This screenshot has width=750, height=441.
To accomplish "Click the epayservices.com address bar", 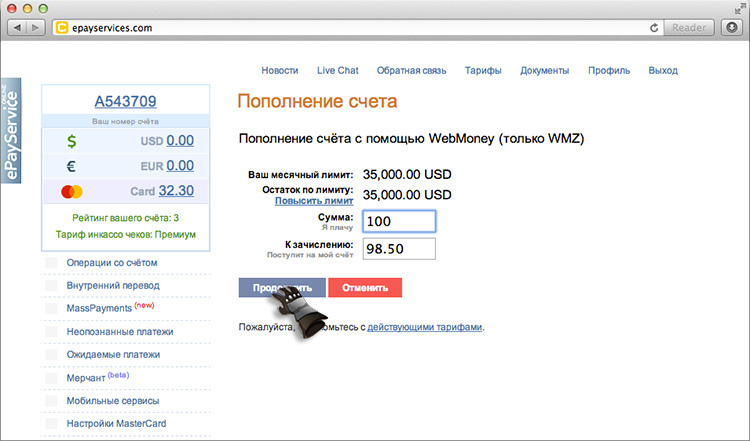I will 356,28.
